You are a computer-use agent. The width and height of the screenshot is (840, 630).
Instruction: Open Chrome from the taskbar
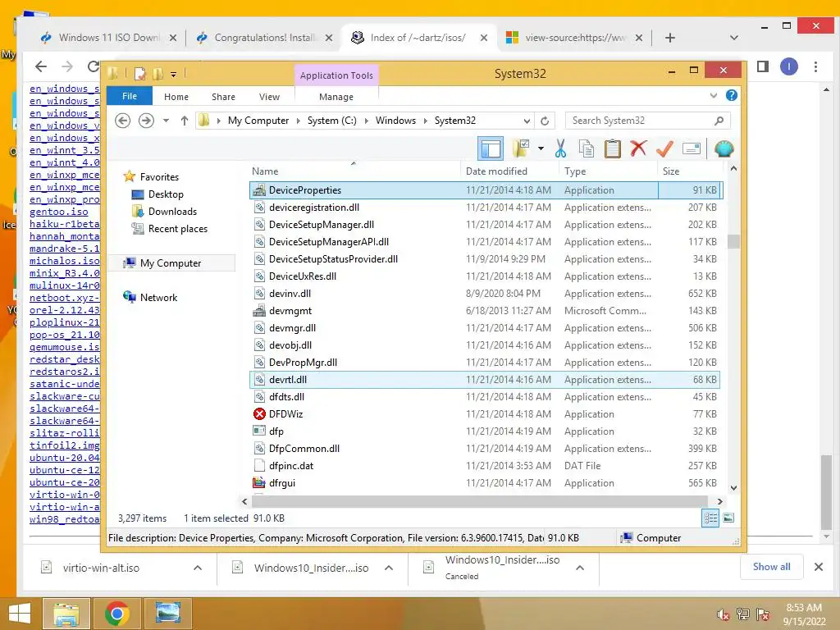click(116, 614)
